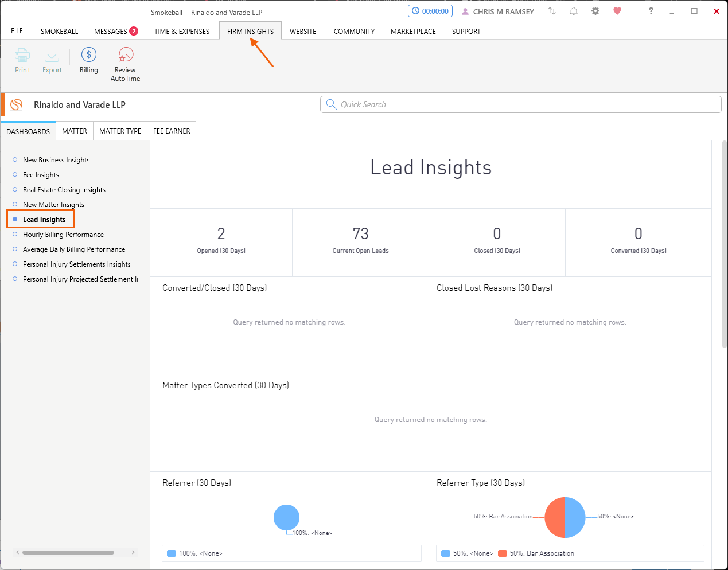Switch to the DASHBOARDS tab
728x570 pixels.
[28, 131]
